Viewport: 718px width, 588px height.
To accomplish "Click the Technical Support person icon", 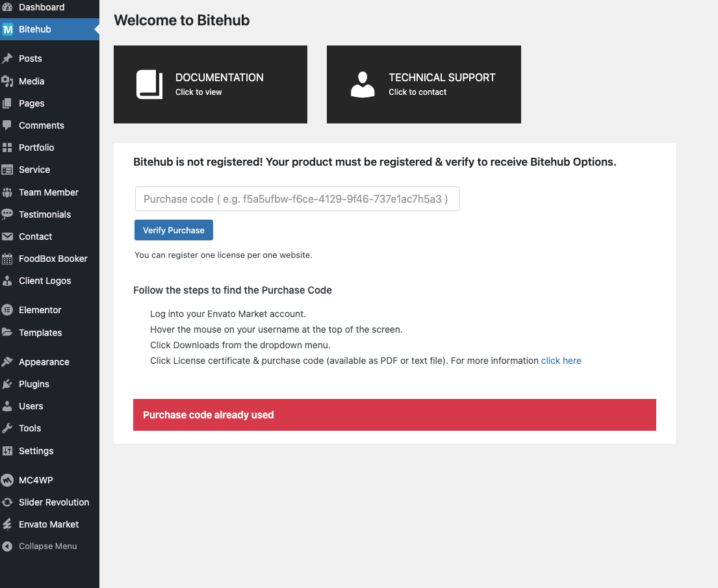I will (363, 84).
